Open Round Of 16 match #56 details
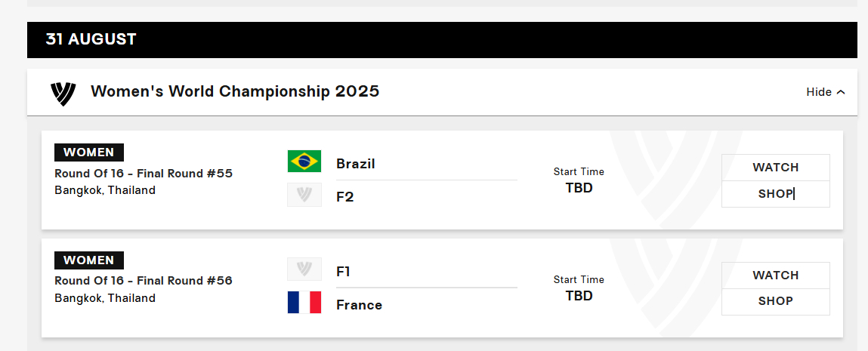Image resolution: width=868 pixels, height=351 pixels. point(144,281)
